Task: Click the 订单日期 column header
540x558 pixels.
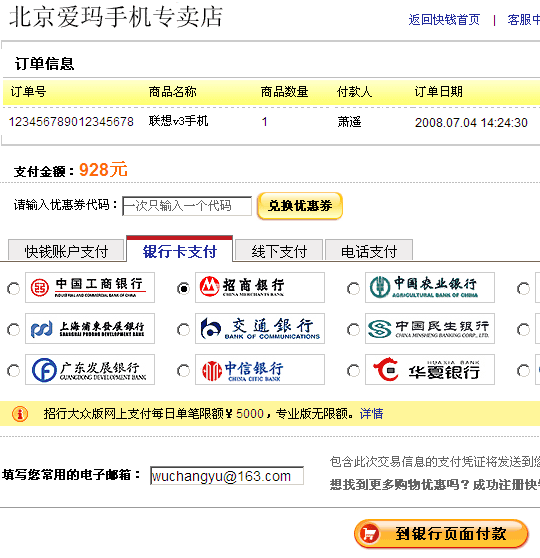Action: [439, 92]
